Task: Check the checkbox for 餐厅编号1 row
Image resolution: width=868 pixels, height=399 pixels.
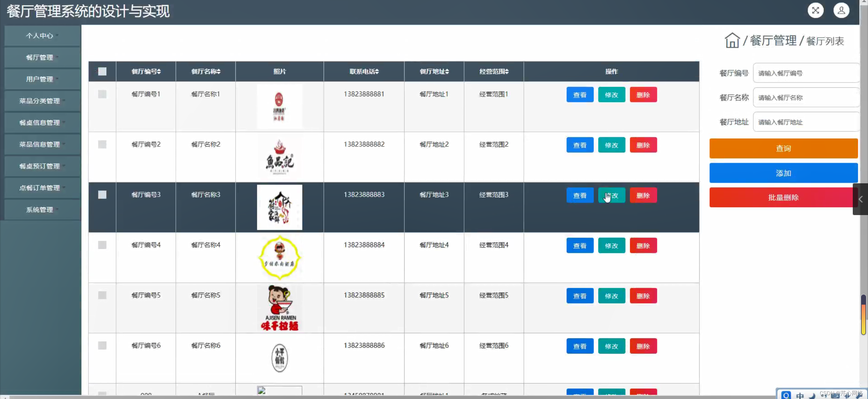Action: point(102,94)
